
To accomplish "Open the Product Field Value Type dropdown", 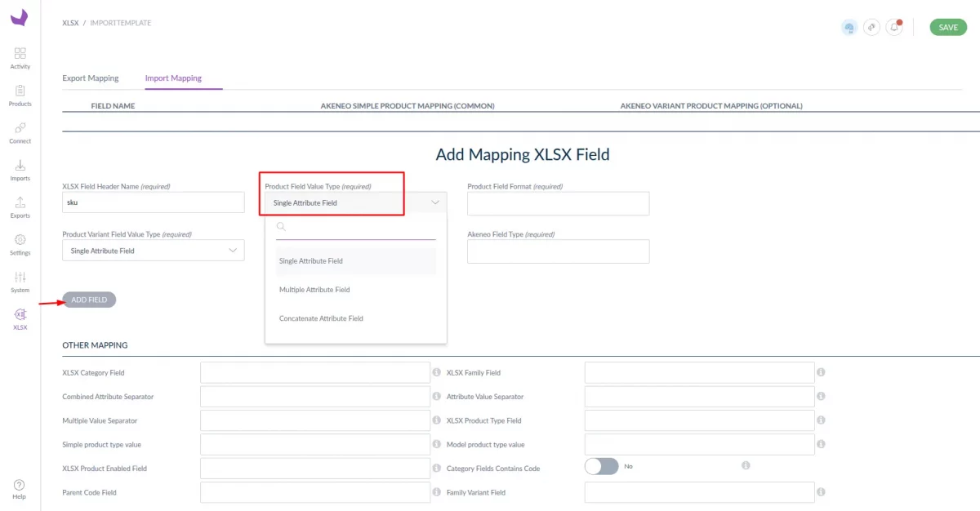I will pyautogui.click(x=355, y=202).
